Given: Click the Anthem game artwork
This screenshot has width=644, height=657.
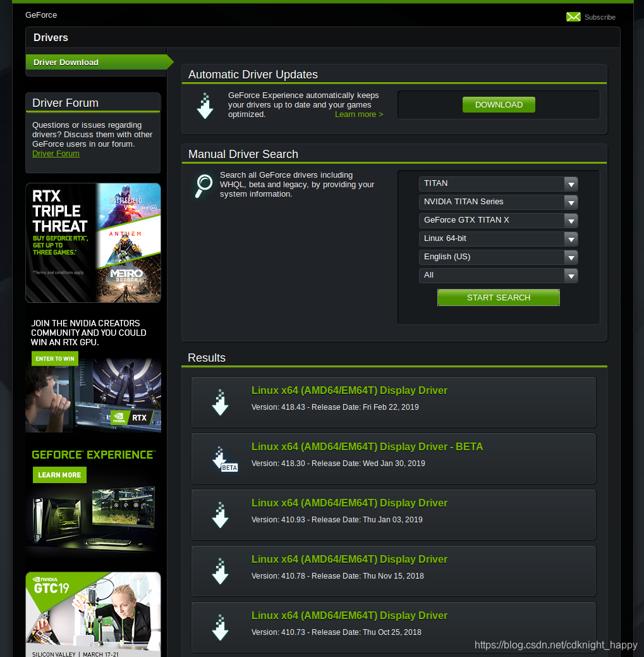Looking at the screenshot, I should (128, 243).
